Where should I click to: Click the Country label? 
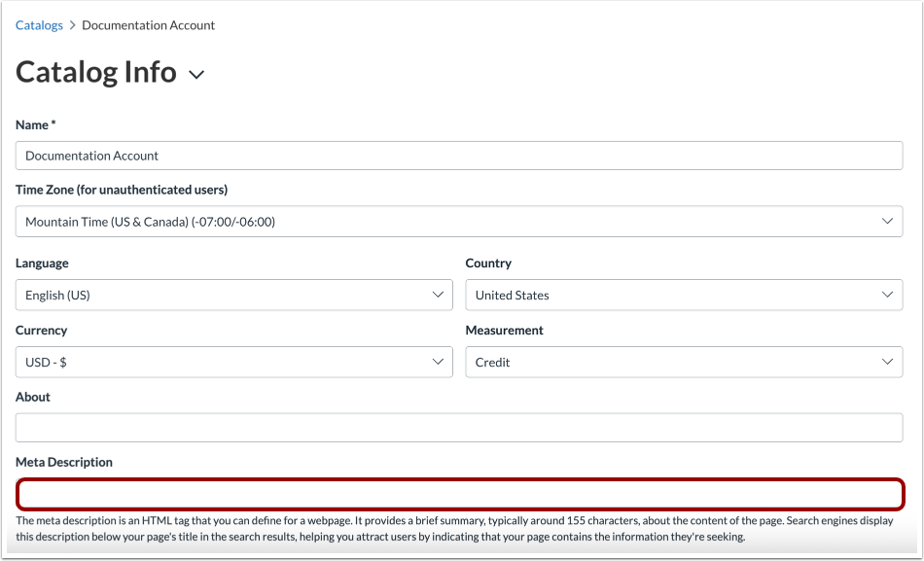click(488, 263)
